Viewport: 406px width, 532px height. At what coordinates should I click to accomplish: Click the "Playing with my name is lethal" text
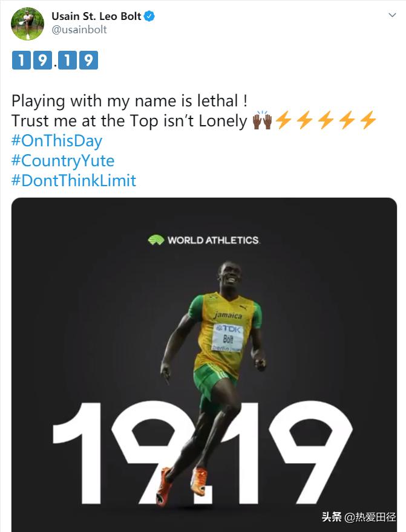pos(129,101)
